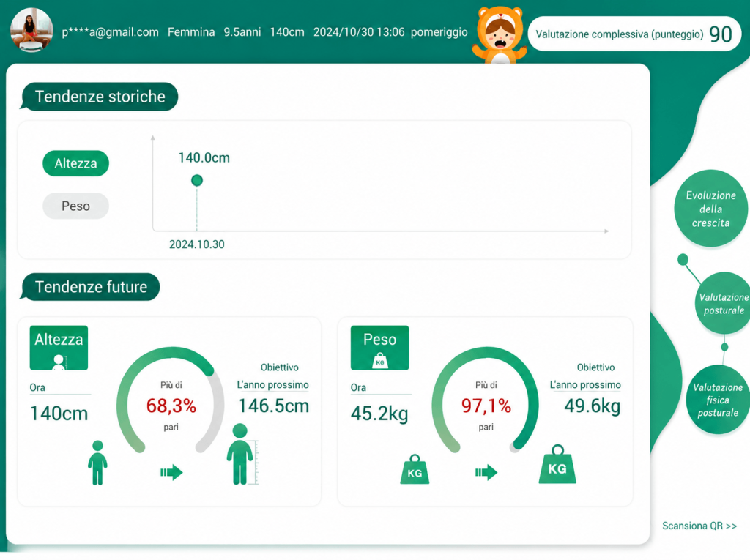Click the arrow icon between weight icons
Viewport: 750px width, 560px height.
486,472
